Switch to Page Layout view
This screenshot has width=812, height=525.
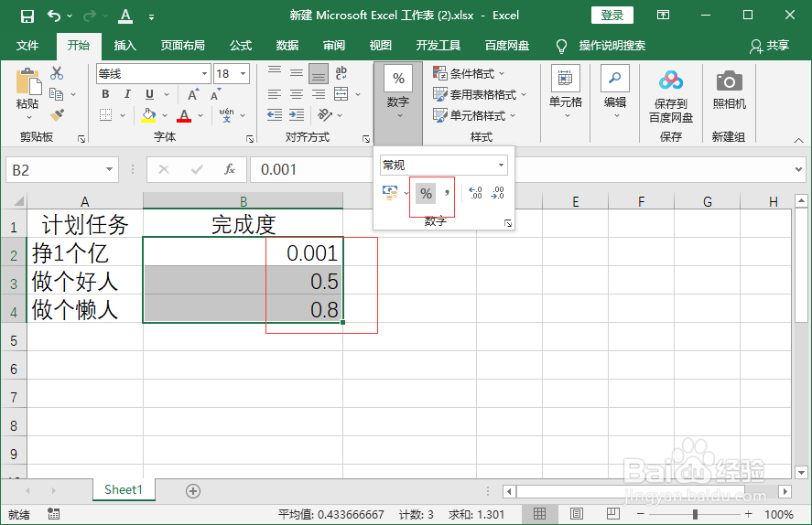(x=577, y=514)
